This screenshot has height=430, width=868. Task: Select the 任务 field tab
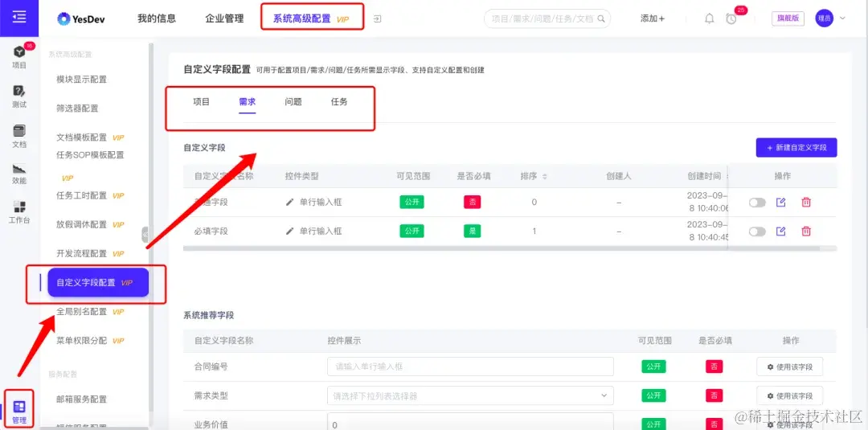point(339,102)
